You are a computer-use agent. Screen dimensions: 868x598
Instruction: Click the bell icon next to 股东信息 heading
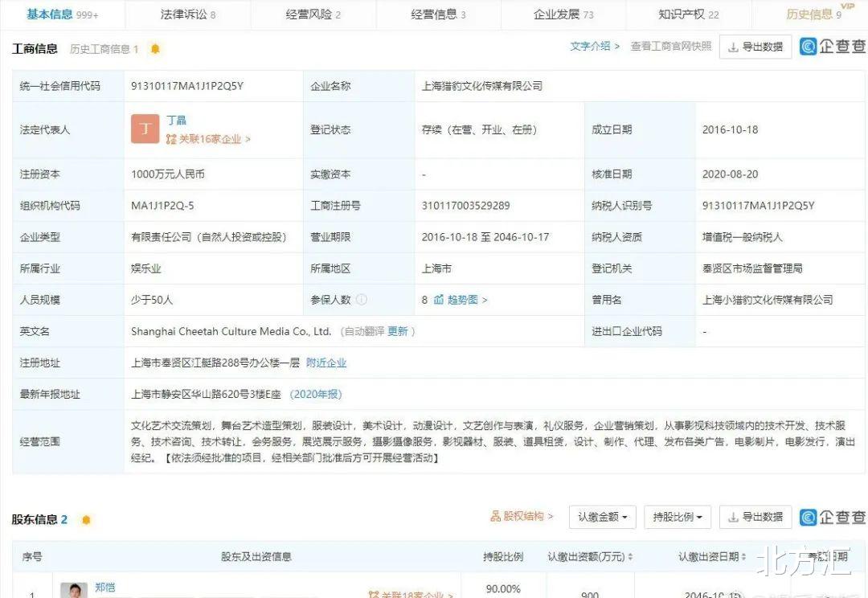tap(86, 519)
